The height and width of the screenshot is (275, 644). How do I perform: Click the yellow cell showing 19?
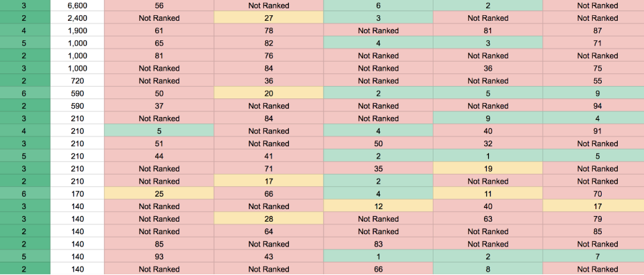488,168
